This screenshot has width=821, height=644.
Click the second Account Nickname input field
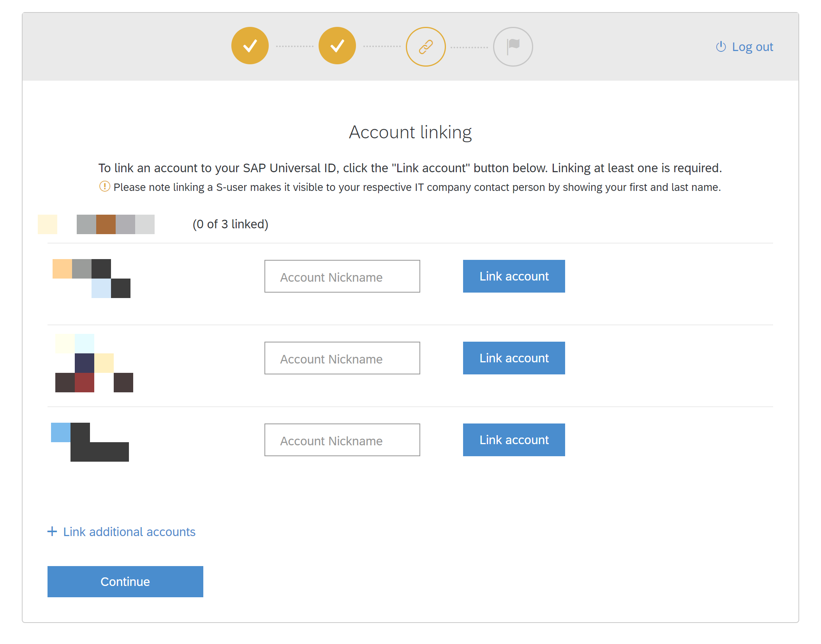pos(342,358)
